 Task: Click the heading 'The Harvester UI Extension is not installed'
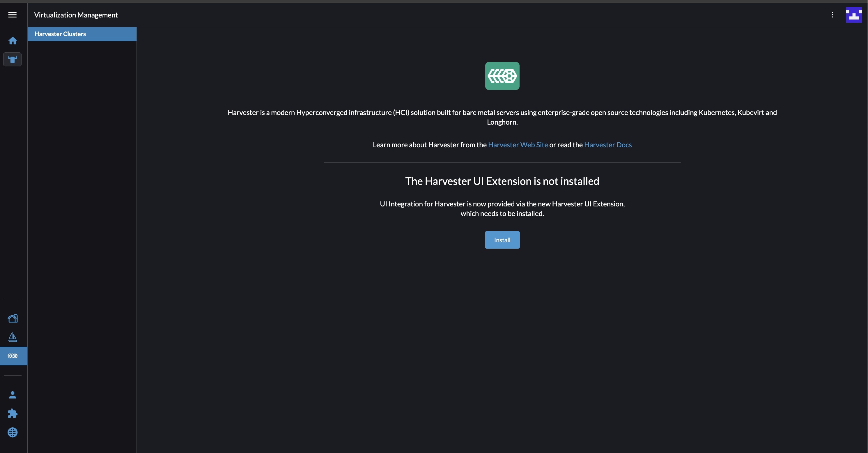tap(502, 181)
